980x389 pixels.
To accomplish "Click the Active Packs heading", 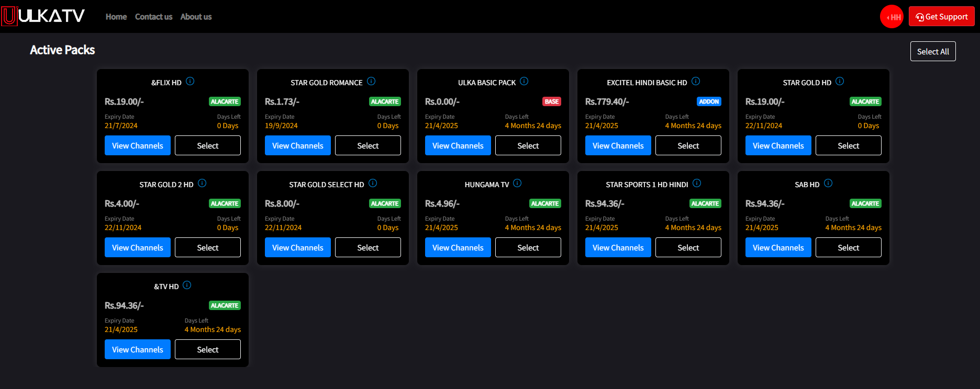I will tap(62, 50).
